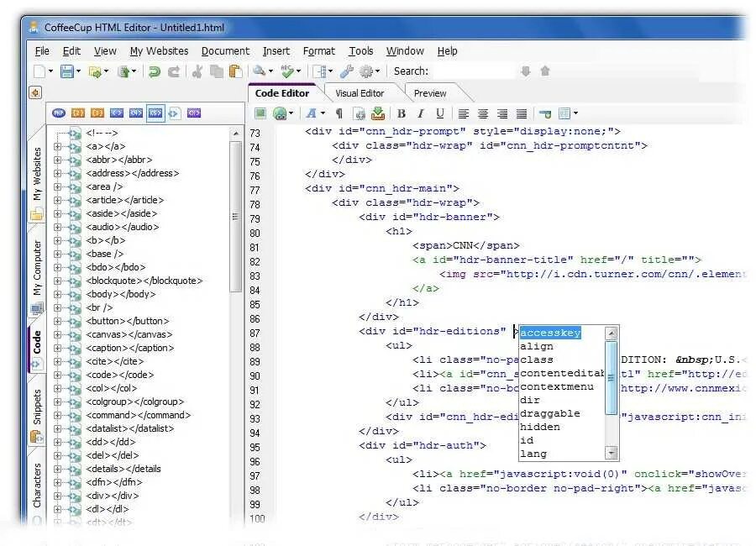The image size is (756, 546).
Task: Expand the <article></article> tree node
Action: point(57,200)
